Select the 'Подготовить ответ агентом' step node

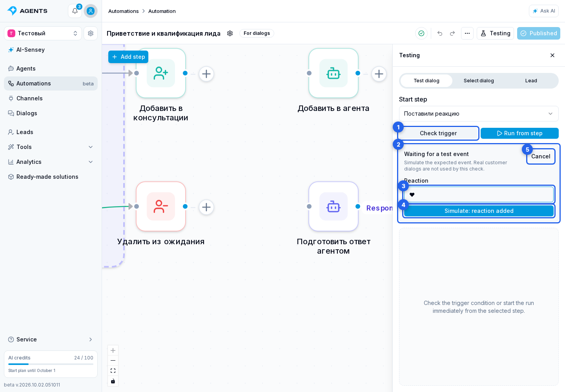click(334, 207)
